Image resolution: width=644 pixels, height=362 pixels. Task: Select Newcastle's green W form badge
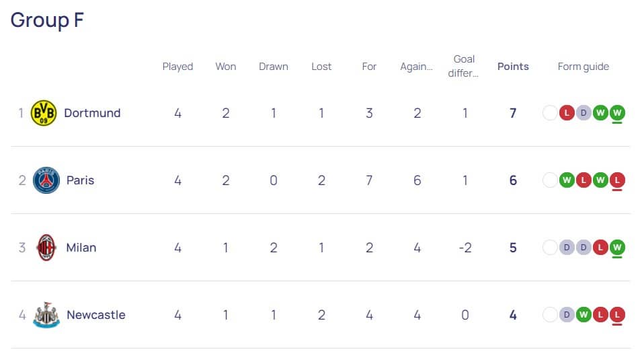point(583,315)
